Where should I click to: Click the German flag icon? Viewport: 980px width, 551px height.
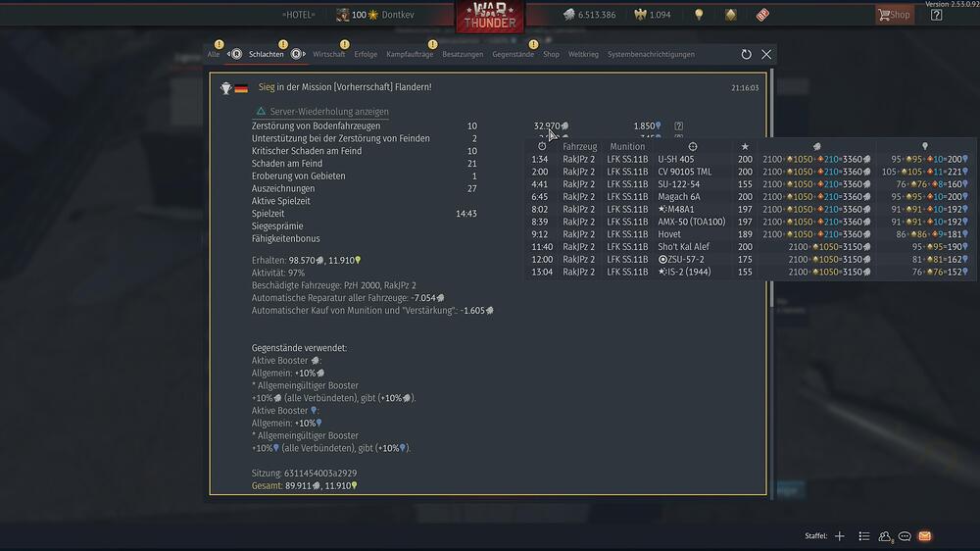(x=241, y=89)
